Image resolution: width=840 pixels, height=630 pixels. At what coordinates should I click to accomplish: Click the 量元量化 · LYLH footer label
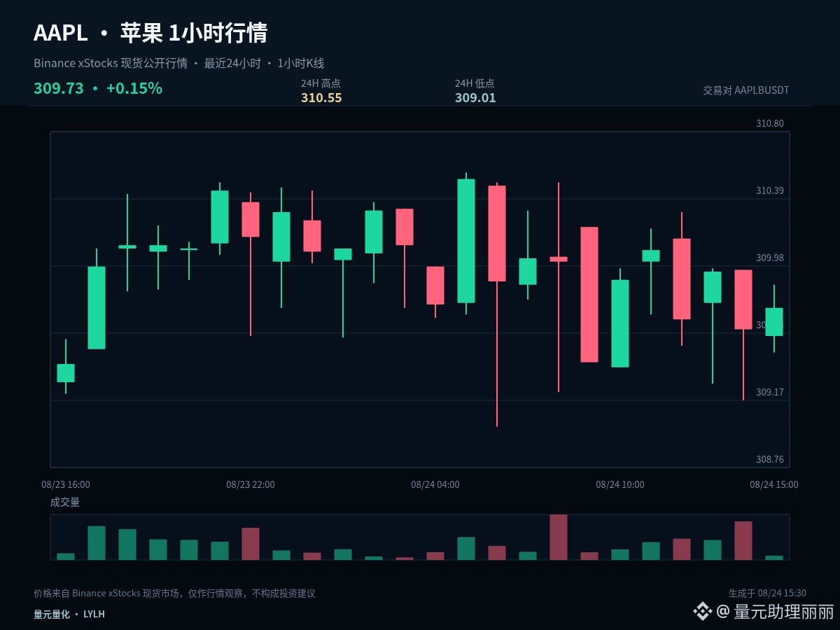(x=69, y=614)
